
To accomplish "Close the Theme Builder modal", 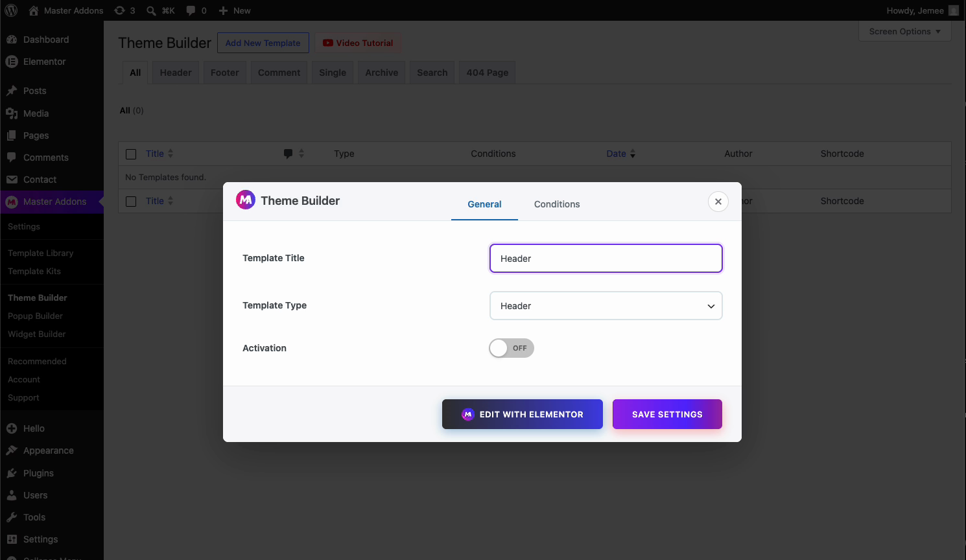I will [x=718, y=202].
